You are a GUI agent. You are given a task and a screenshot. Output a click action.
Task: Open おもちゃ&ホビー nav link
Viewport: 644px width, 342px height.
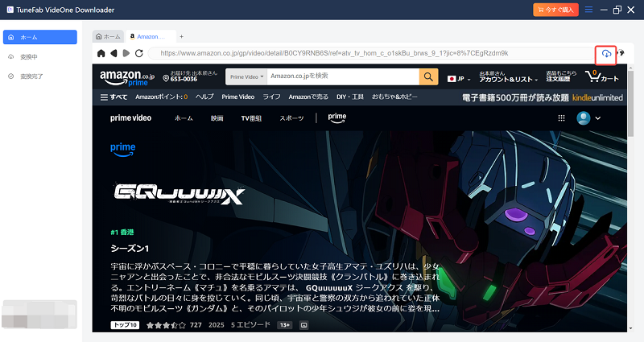pyautogui.click(x=394, y=97)
